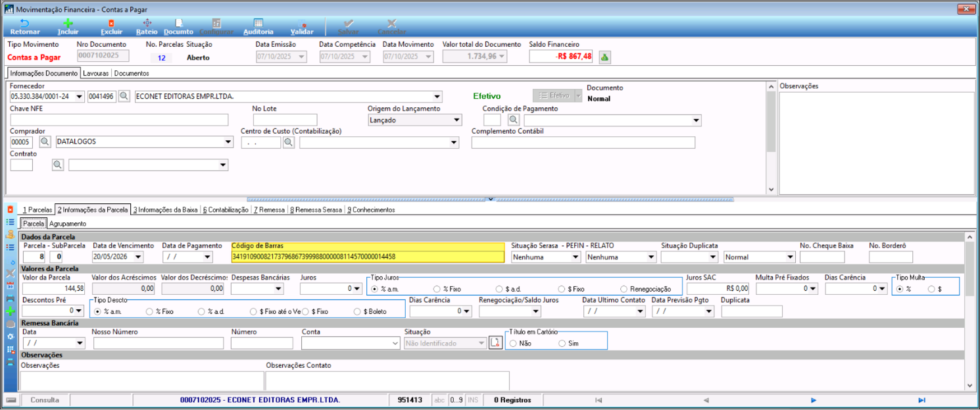This screenshot has height=410, width=980.
Task: Search supplier with the Fornecedor magnifier
Action: [x=124, y=96]
